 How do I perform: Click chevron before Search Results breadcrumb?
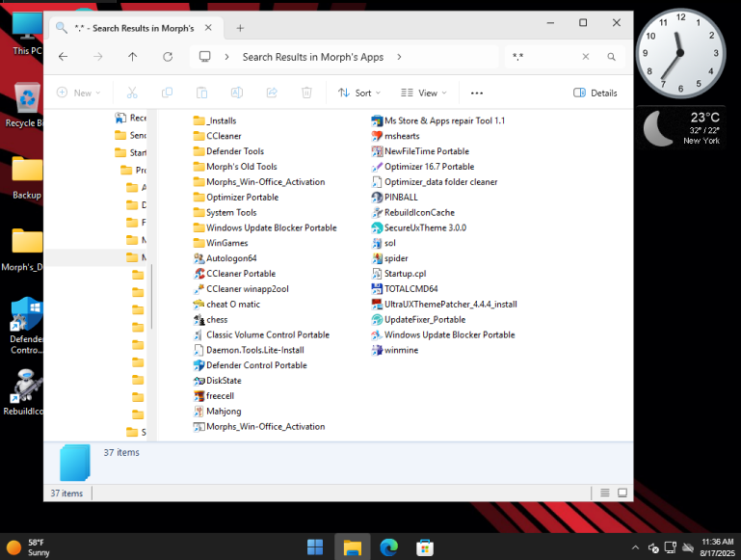[227, 57]
